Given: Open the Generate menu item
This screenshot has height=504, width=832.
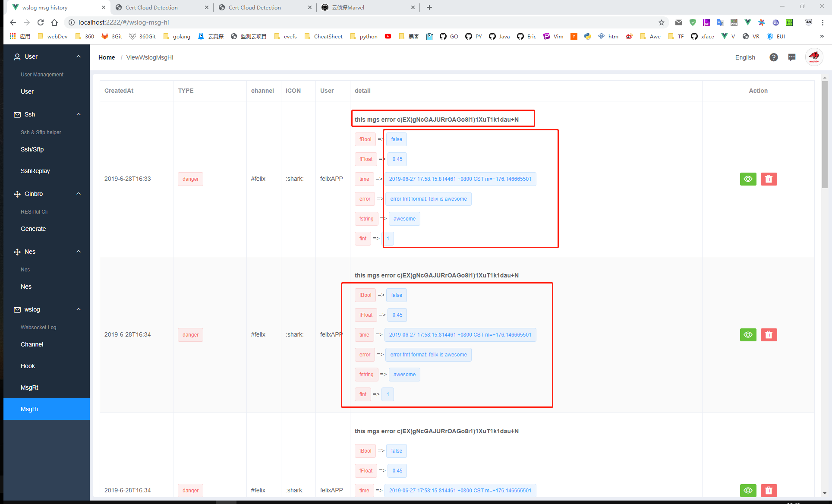Looking at the screenshot, I should [x=46, y=229].
